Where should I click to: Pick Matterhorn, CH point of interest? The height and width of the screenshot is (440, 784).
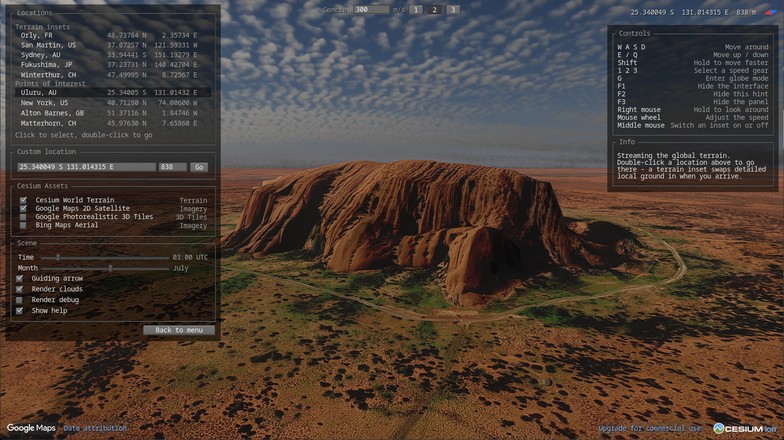coord(112,123)
